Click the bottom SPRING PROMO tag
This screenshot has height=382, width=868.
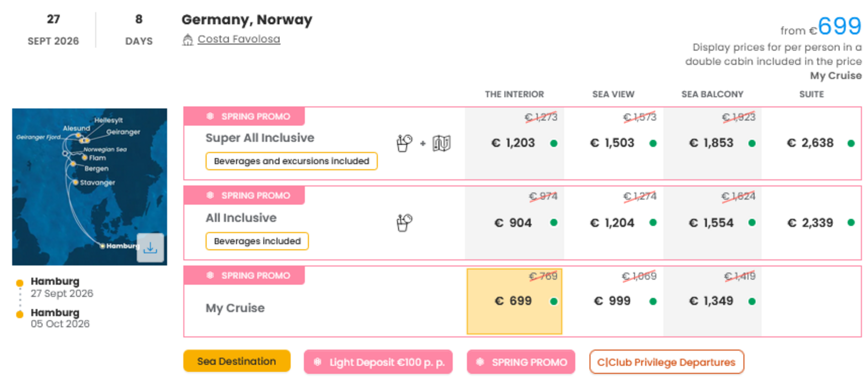521,362
